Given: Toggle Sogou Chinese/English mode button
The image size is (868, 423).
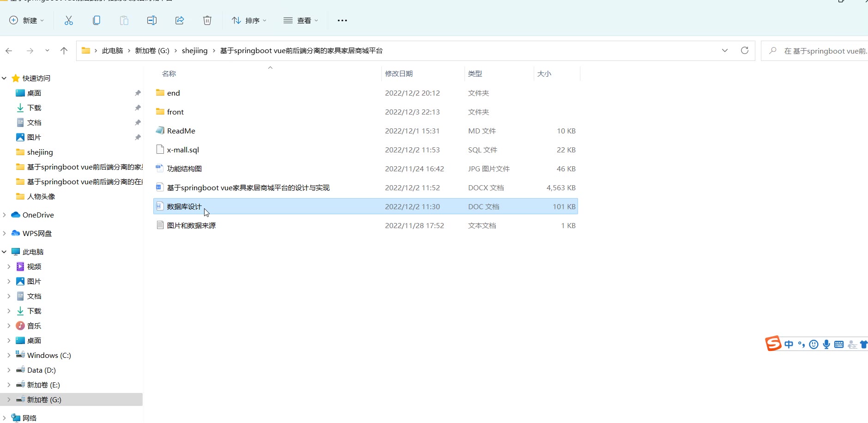Looking at the screenshot, I should pyautogui.click(x=789, y=344).
